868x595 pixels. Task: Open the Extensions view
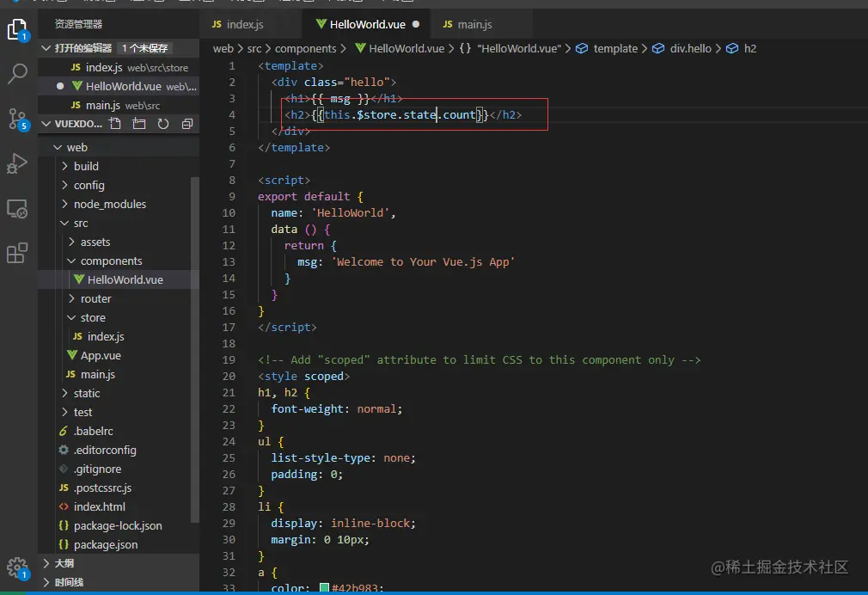point(17,253)
